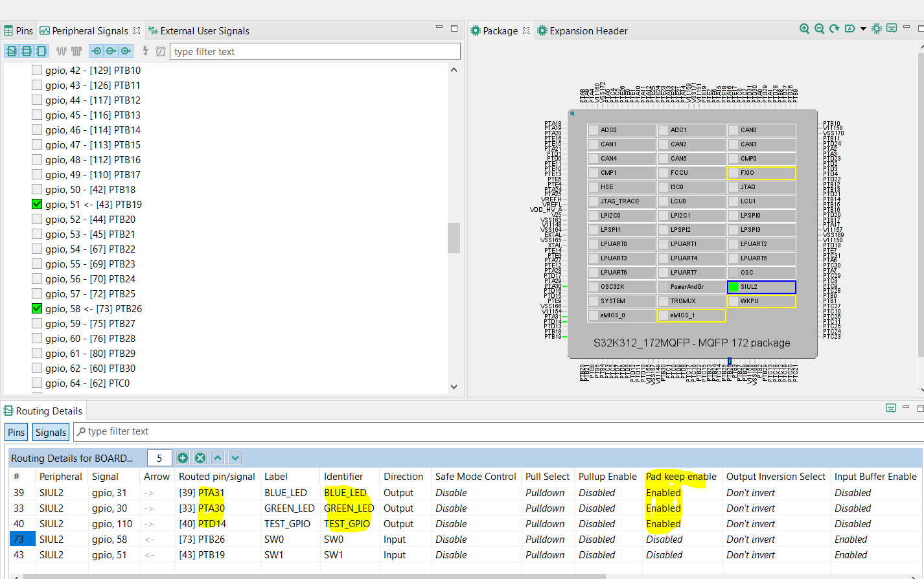Select the Signals button in Routing Details

[x=50, y=432]
